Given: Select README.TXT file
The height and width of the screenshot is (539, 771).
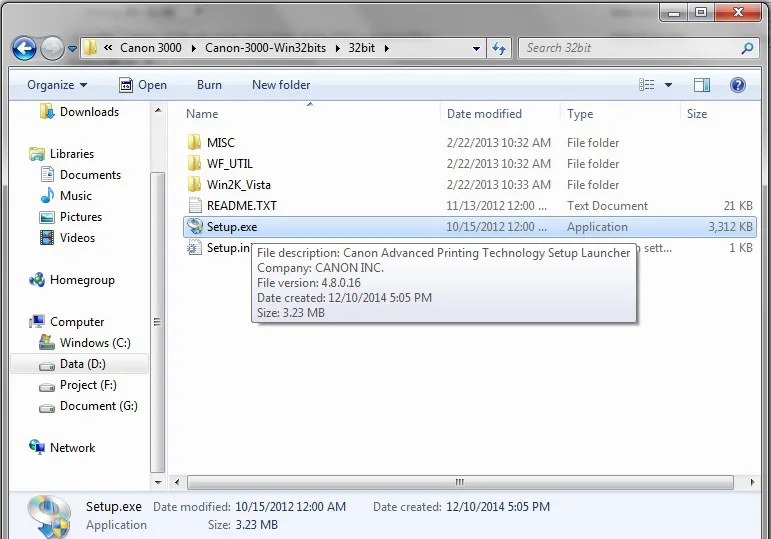Looking at the screenshot, I should (x=470, y=206).
